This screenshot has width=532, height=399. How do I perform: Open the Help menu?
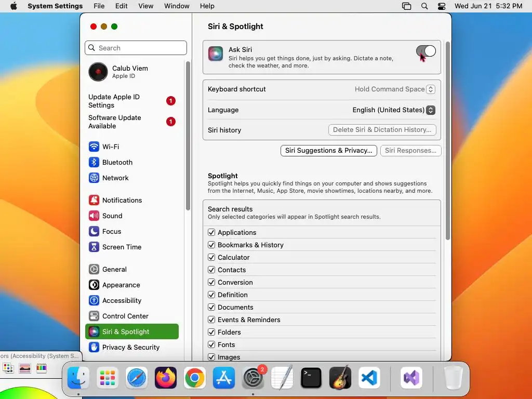[x=207, y=6]
